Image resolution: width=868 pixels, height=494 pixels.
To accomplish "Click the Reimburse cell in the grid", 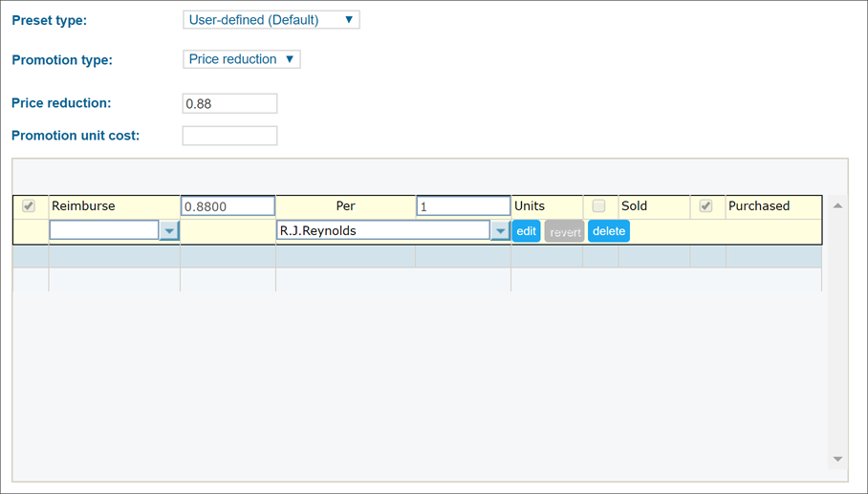I will (113, 206).
